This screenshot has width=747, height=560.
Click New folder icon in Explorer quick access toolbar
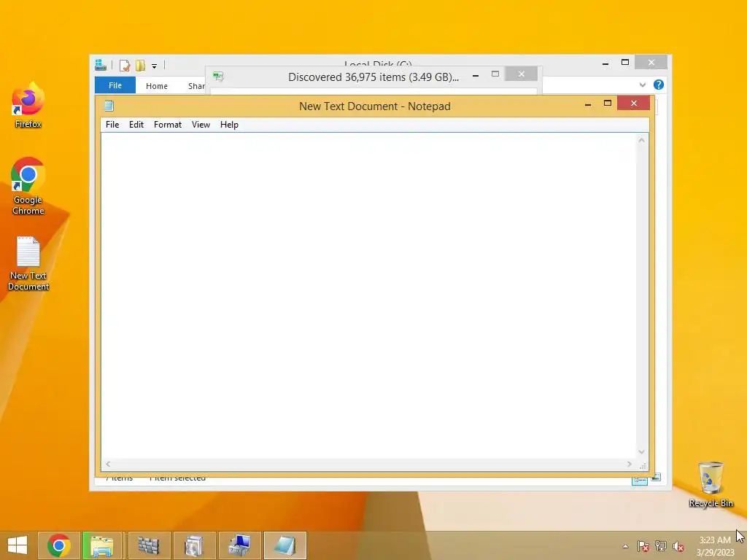141,65
